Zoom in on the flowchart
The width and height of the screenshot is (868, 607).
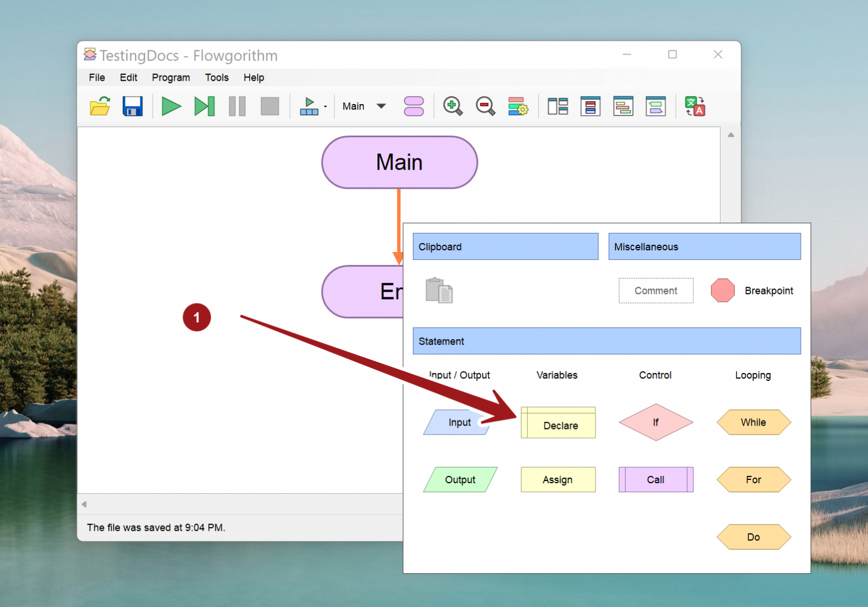pos(452,106)
